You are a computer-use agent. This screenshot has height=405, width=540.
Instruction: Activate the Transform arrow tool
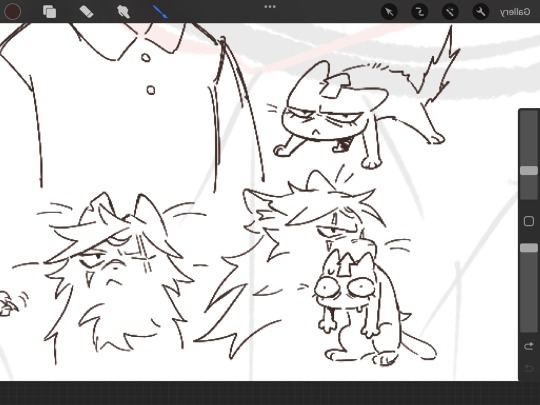[x=390, y=12]
